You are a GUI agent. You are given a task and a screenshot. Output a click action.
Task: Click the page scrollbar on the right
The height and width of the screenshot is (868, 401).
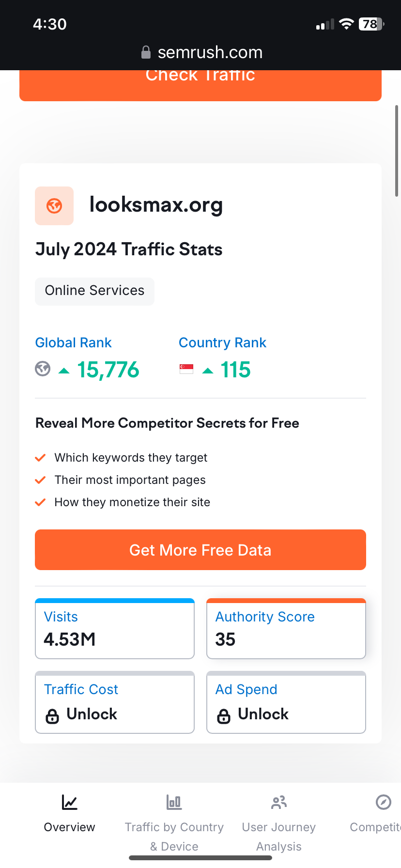397,151
